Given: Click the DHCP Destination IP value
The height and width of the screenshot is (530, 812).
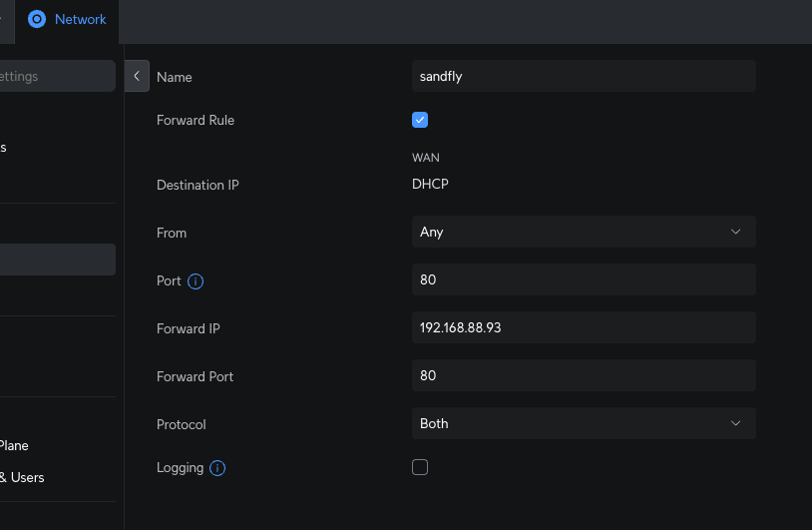Looking at the screenshot, I should (431, 185).
